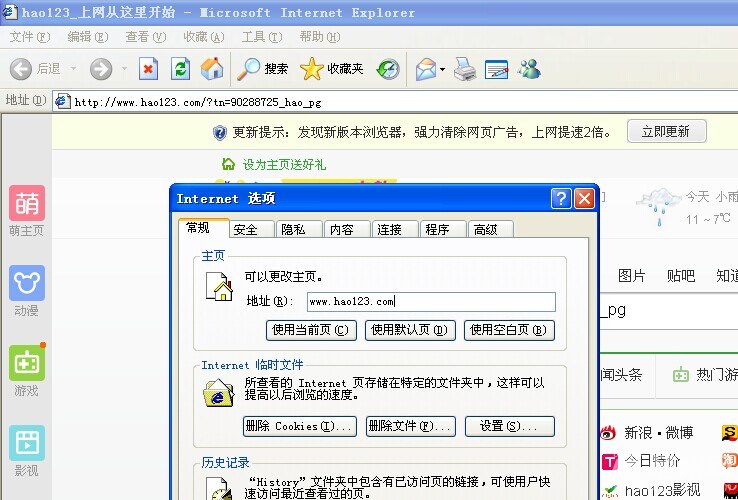
Task: Go to the home page icon in the toolbar
Action: [x=212, y=69]
